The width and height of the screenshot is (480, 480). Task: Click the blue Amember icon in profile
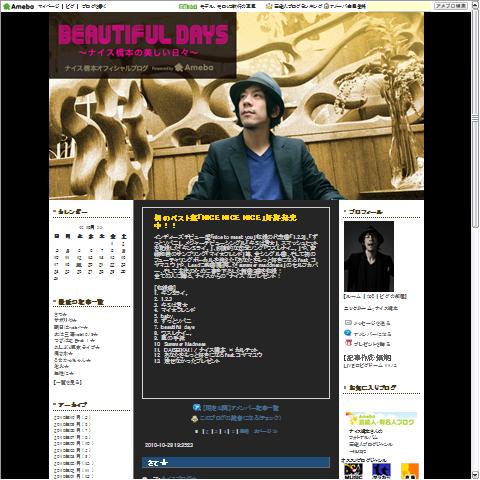pos(348,333)
